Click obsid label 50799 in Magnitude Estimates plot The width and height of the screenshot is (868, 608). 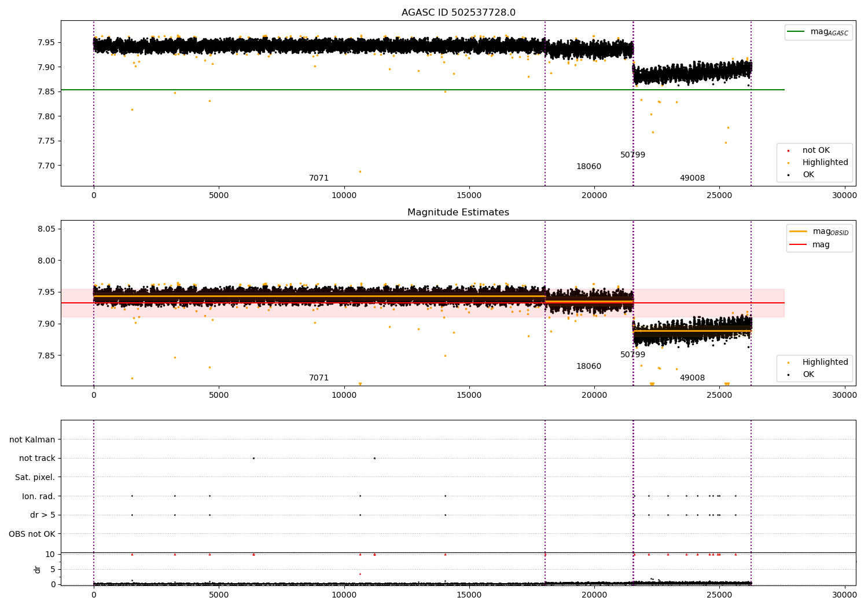[x=632, y=355]
